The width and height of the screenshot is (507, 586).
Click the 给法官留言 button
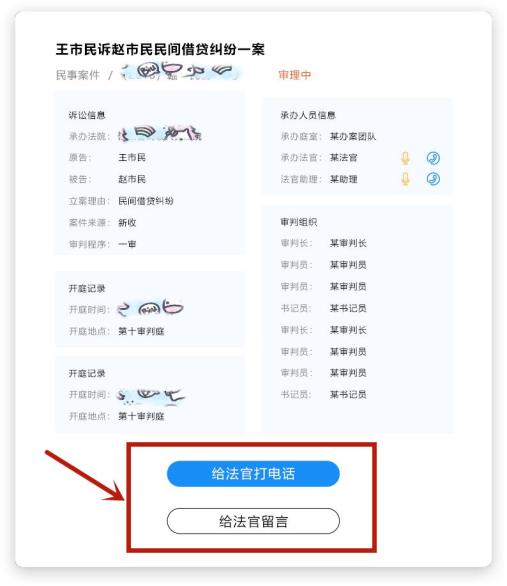pos(253,521)
